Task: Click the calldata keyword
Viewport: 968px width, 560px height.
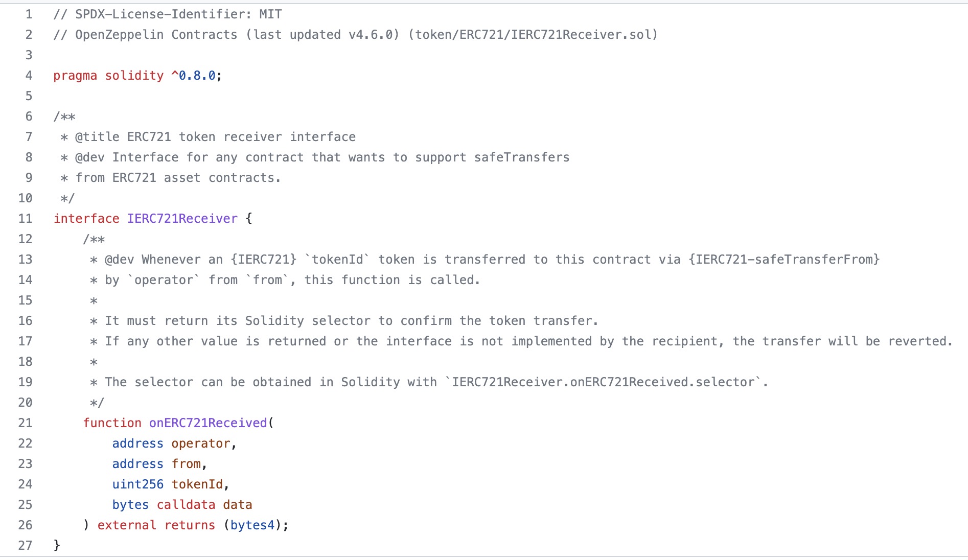Action: tap(186, 505)
